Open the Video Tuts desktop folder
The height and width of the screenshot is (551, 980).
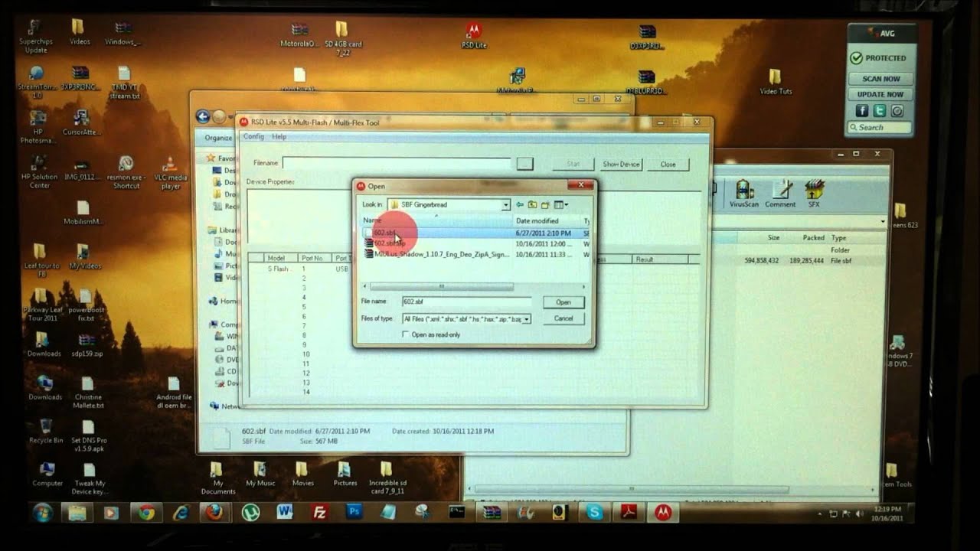pos(775,81)
